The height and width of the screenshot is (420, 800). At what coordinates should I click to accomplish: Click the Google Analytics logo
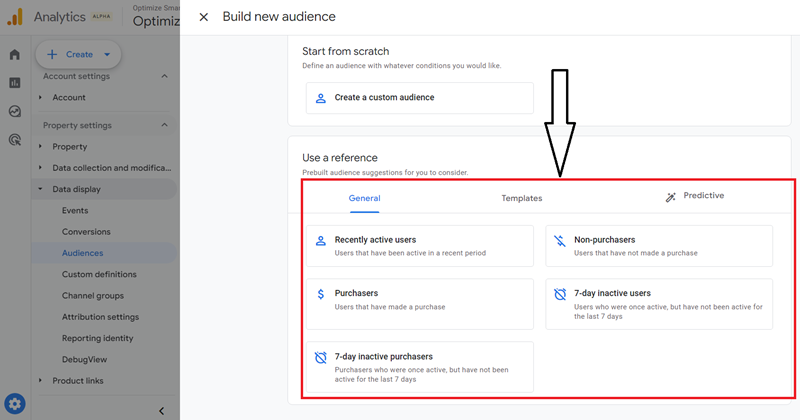15,17
